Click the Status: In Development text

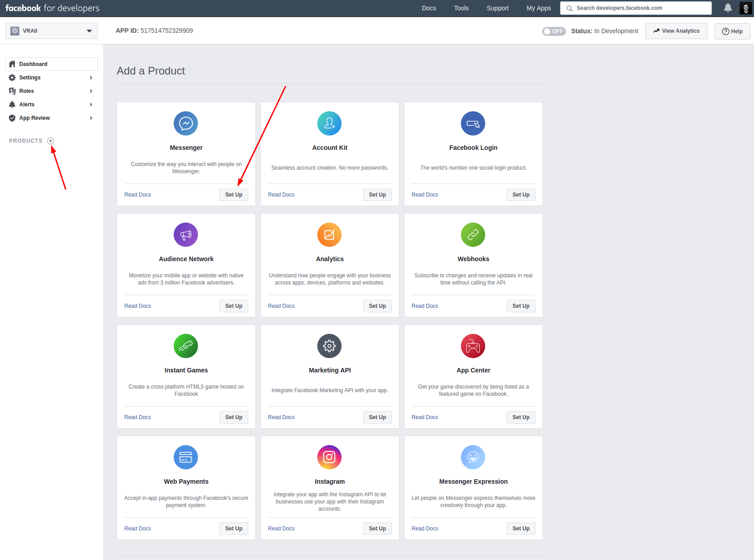(605, 31)
